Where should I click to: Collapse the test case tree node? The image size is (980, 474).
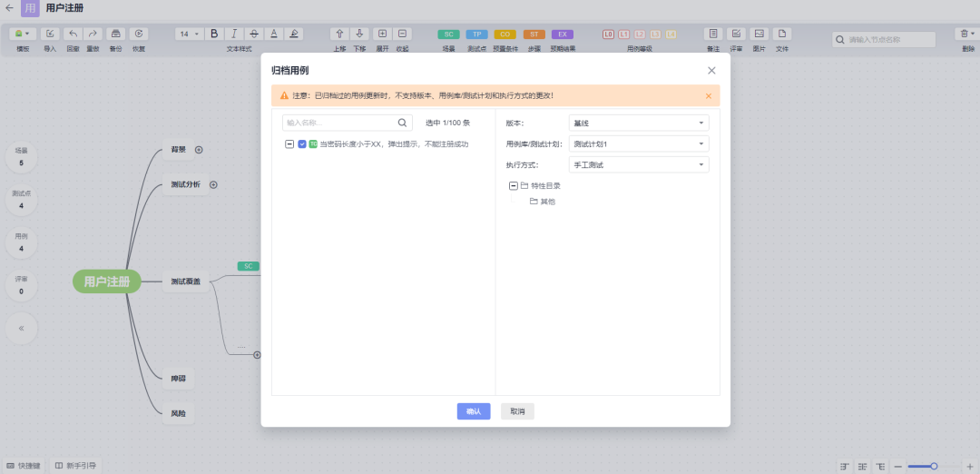289,143
